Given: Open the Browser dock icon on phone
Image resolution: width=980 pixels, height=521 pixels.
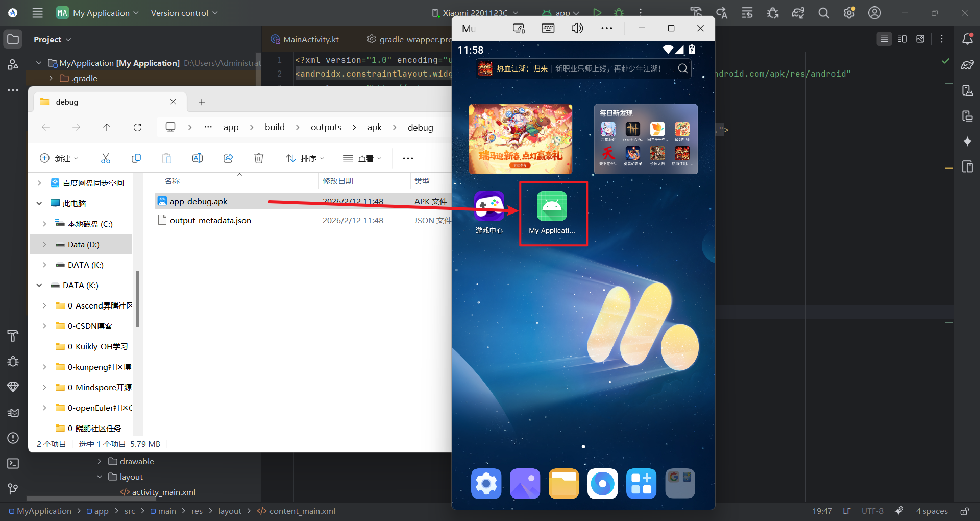Looking at the screenshot, I should pos(602,483).
